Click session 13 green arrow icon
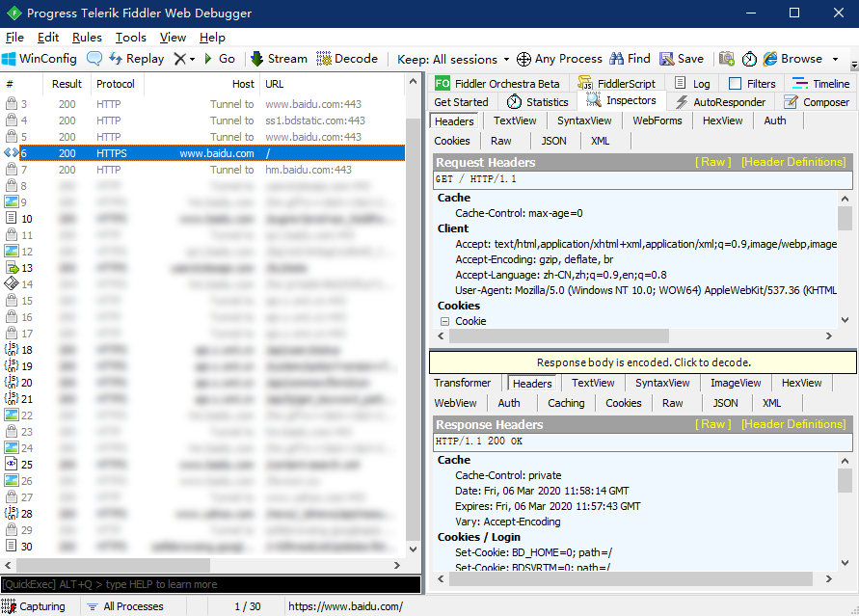This screenshot has height=616, width=859. pyautogui.click(x=12, y=268)
